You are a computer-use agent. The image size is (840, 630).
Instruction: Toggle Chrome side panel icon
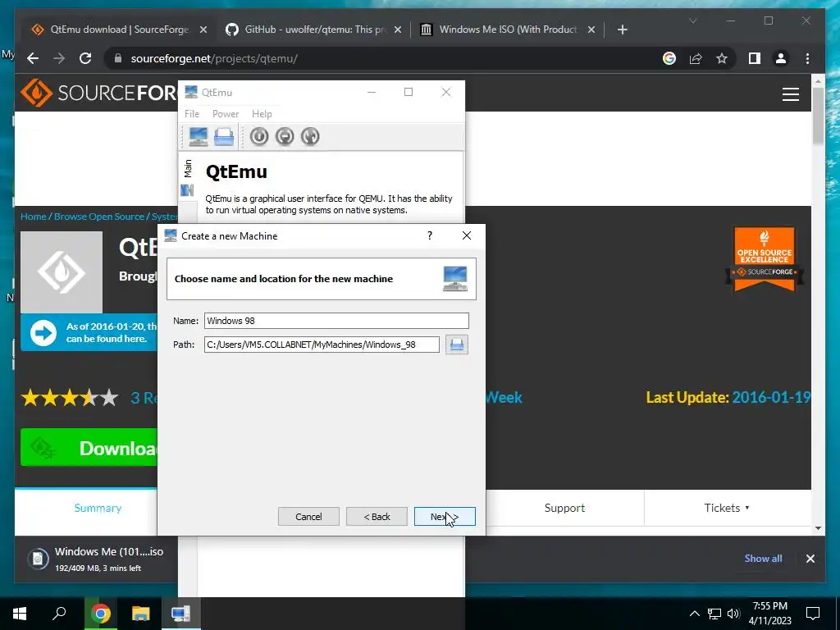click(x=755, y=58)
